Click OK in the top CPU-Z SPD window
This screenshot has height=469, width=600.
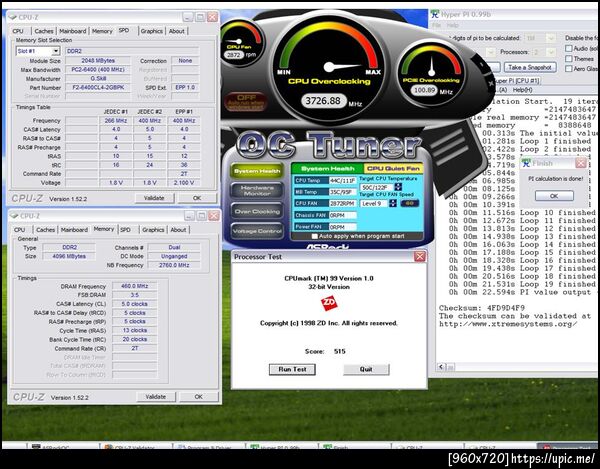tap(197, 198)
